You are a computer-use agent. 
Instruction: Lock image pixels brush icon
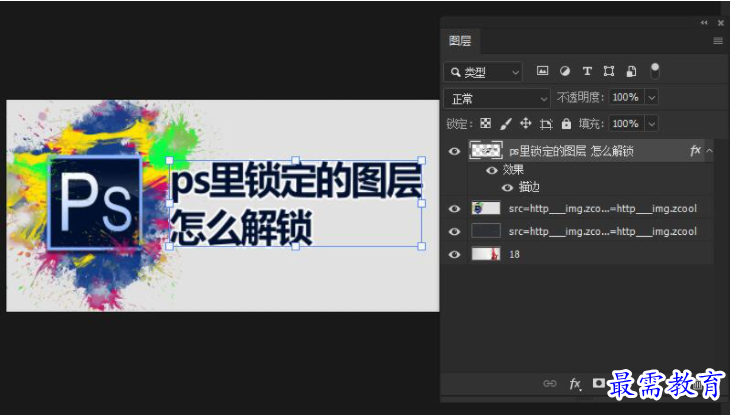coord(506,124)
